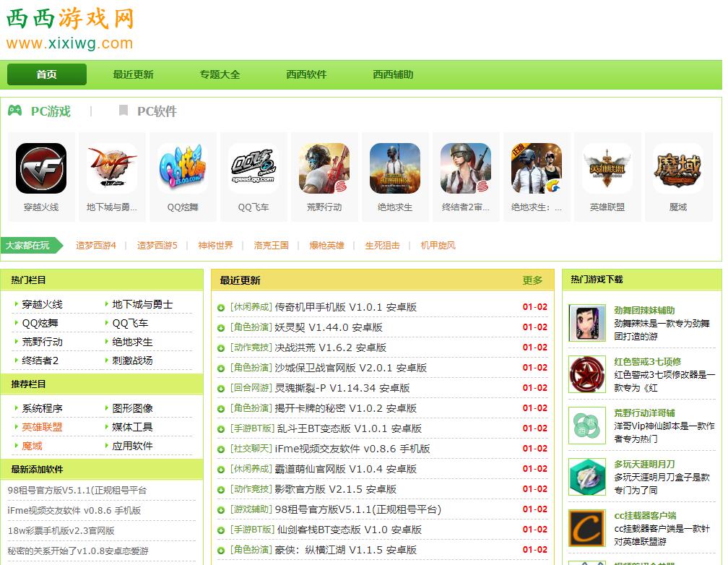Screen dimensions: 728x565
Task: Open the QQ飞车 game icon
Action: pyautogui.click(x=253, y=168)
